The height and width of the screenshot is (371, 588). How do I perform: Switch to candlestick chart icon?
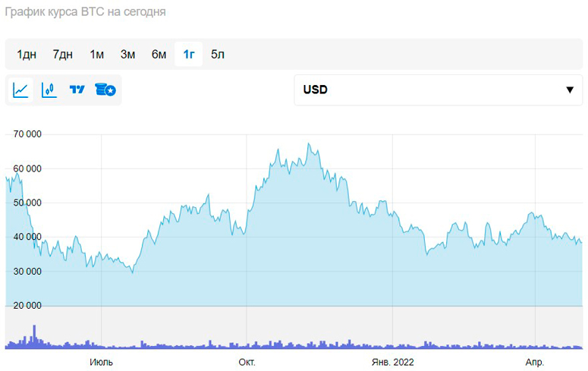click(x=49, y=90)
